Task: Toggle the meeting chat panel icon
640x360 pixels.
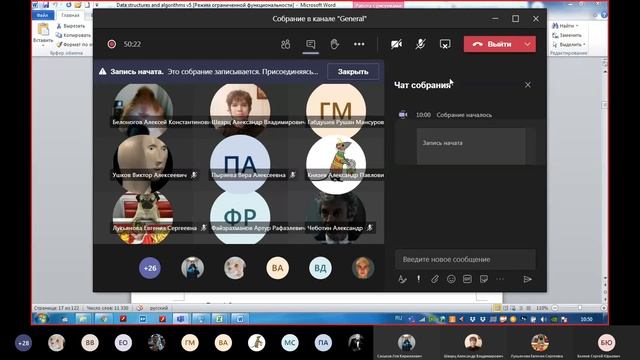Action: (311, 44)
